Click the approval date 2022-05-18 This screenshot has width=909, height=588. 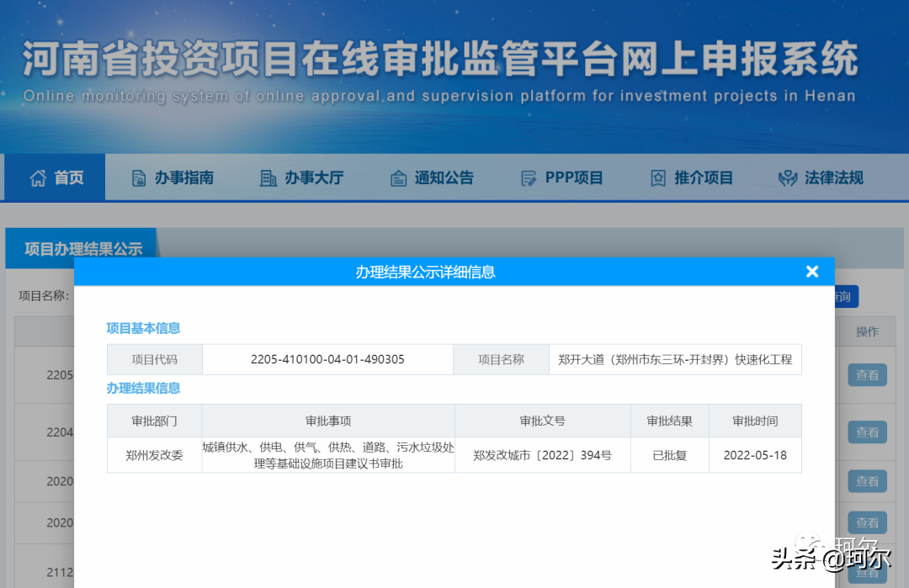click(755, 455)
